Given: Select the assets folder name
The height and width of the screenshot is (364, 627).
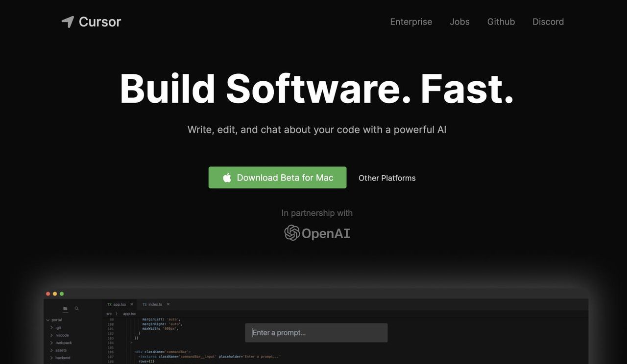Looking at the screenshot, I should pyautogui.click(x=61, y=350).
